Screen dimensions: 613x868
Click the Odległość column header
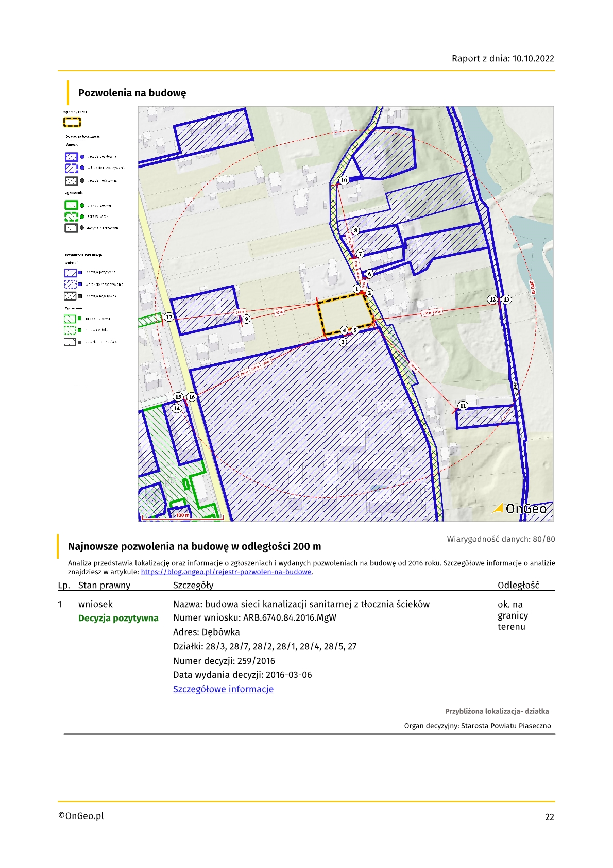click(518, 585)
